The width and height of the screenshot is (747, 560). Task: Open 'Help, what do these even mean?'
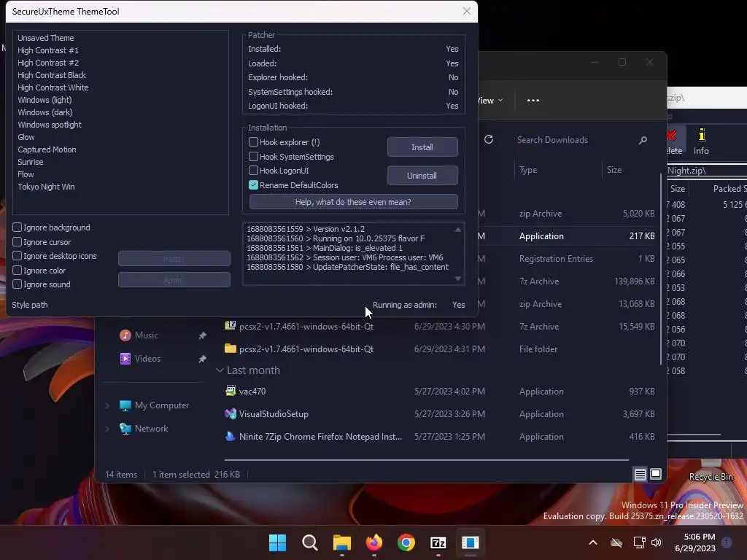coord(353,202)
